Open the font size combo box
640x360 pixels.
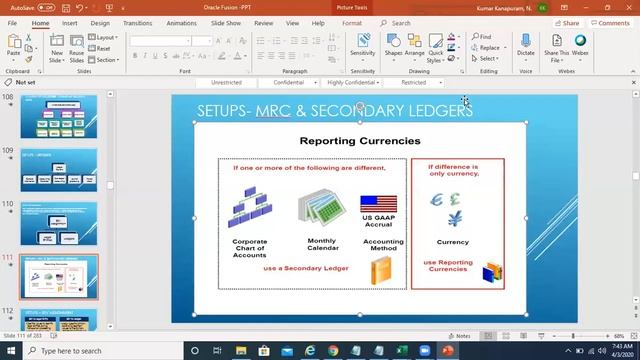pos(202,41)
